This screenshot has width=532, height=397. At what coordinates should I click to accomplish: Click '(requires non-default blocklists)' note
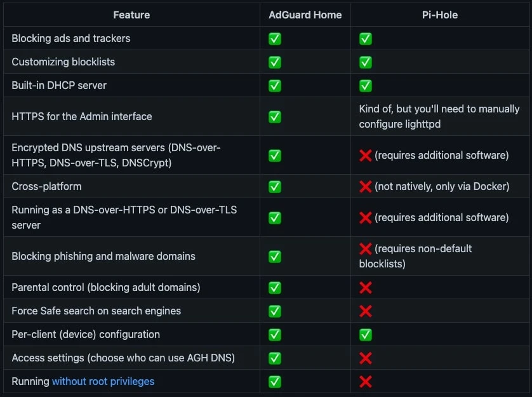(x=416, y=256)
